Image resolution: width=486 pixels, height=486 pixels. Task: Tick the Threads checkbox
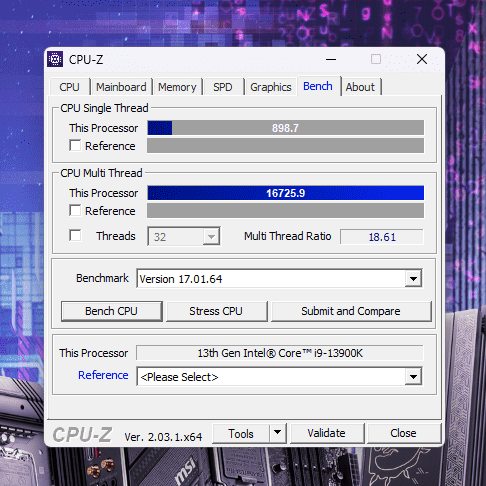75,235
